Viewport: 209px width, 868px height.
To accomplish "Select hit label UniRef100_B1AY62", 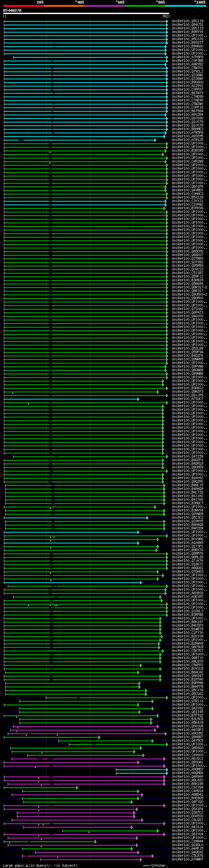I will [187, 478].
